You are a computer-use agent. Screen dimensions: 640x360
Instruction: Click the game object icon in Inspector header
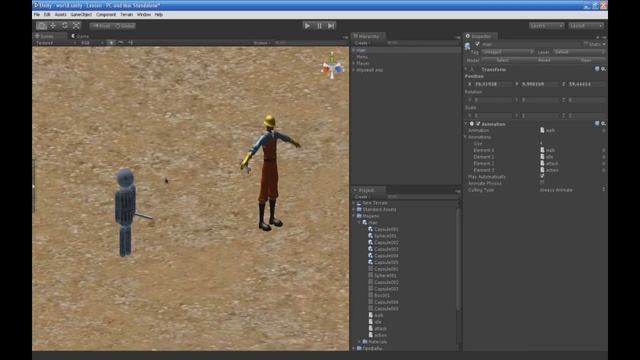tap(468, 46)
